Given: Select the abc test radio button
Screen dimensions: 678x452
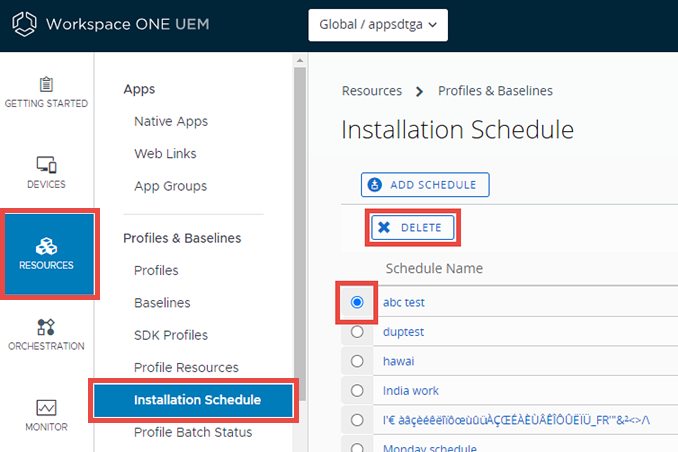Looking at the screenshot, I should [357, 302].
